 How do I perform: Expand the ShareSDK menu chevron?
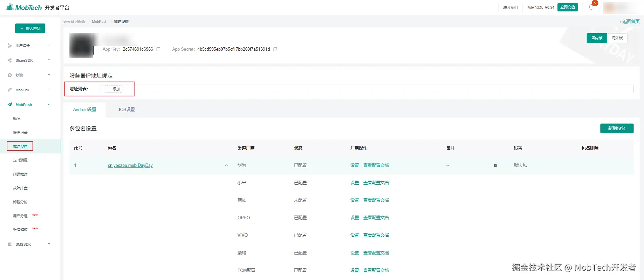(x=49, y=60)
